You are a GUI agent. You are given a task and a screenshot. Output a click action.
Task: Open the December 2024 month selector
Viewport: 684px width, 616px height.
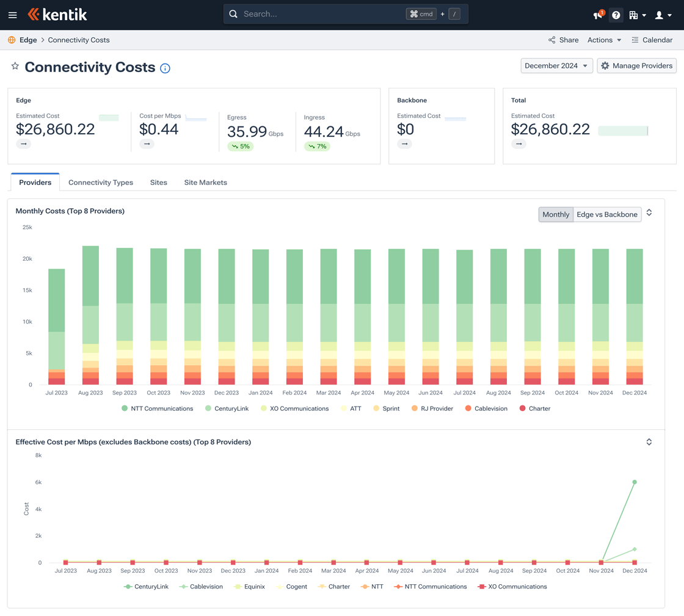pos(556,65)
